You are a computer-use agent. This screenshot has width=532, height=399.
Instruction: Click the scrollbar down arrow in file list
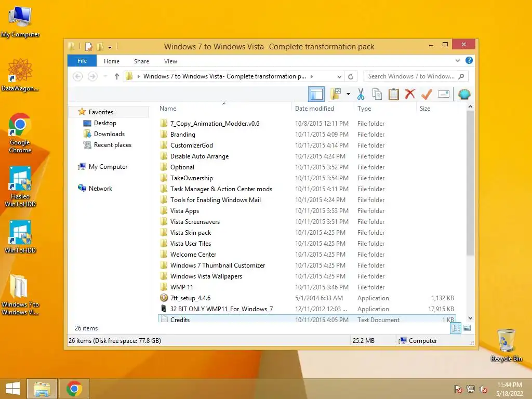pos(470,318)
